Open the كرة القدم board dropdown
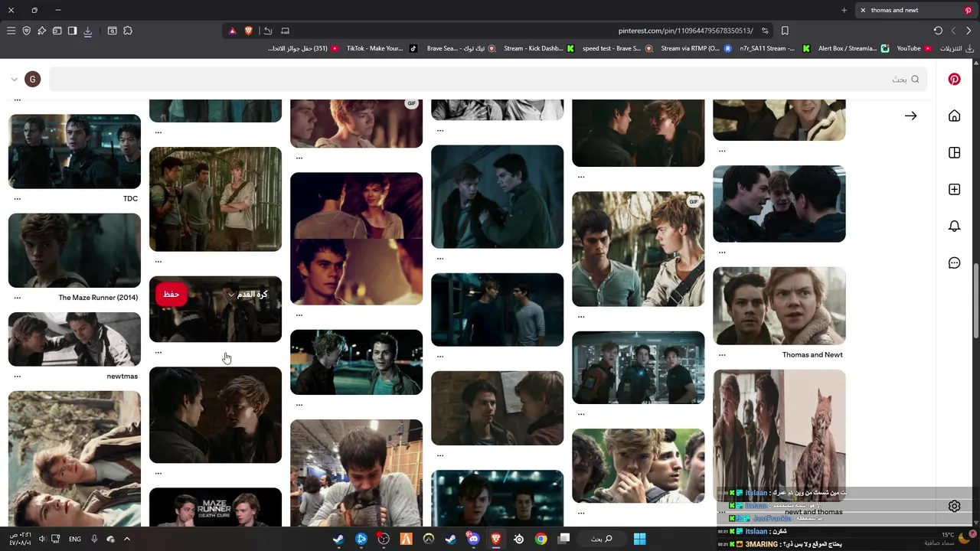 [248, 294]
